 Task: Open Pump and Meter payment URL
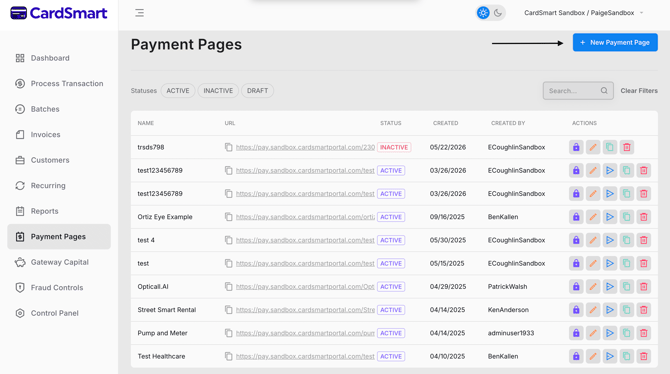pyautogui.click(x=305, y=333)
